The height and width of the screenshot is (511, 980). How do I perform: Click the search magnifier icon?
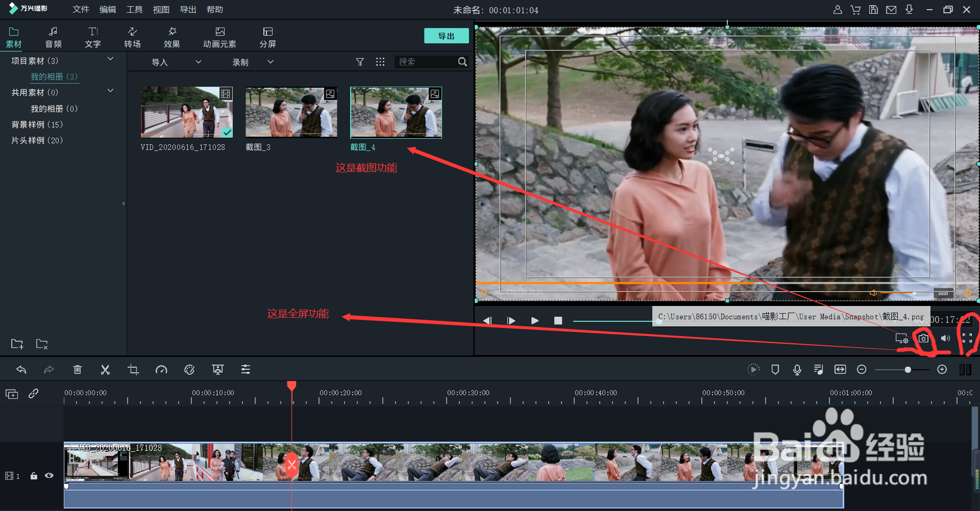click(462, 62)
